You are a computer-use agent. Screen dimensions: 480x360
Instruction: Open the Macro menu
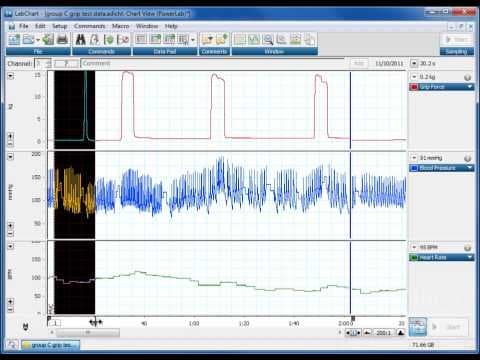point(120,26)
